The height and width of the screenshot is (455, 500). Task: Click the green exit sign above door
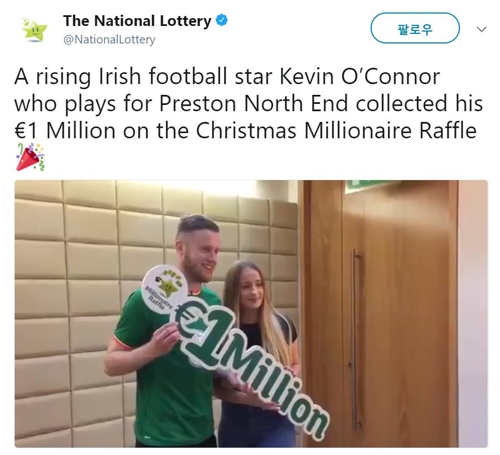(367, 186)
